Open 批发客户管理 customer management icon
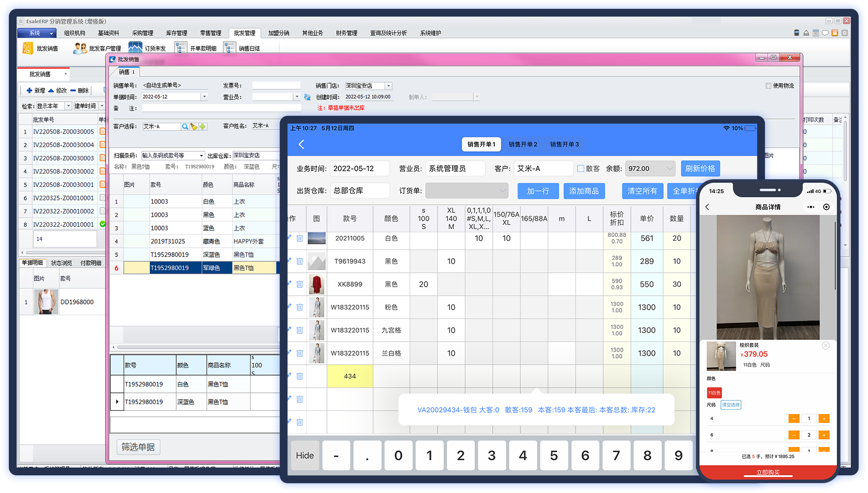 click(x=80, y=48)
